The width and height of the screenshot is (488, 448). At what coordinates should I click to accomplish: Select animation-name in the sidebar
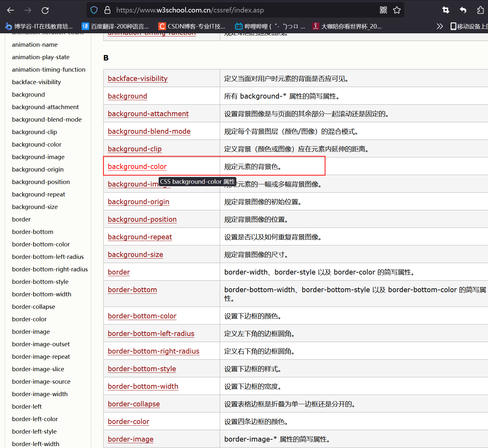[x=35, y=44]
